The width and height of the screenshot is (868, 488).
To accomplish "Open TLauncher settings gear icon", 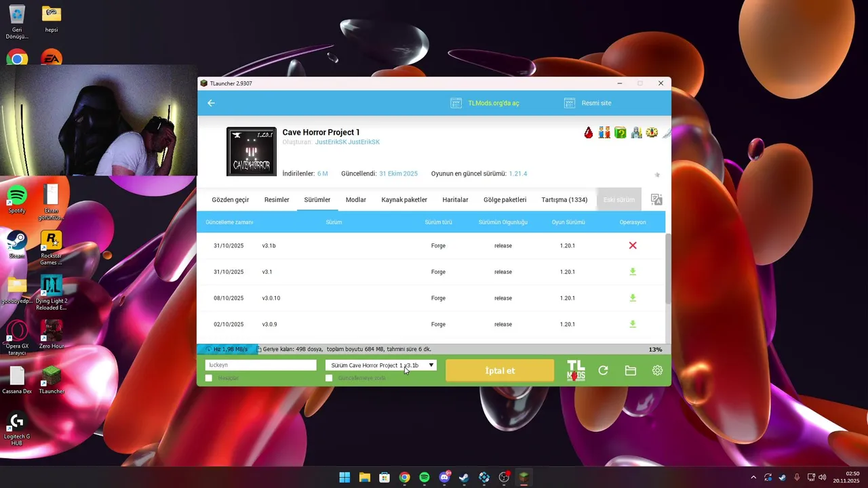I will click(x=657, y=371).
